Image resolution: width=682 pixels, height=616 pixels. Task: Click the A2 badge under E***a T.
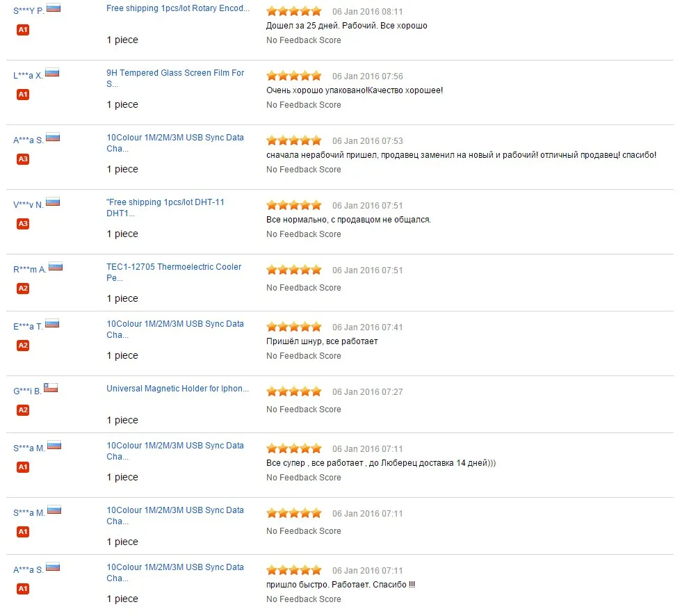point(23,346)
